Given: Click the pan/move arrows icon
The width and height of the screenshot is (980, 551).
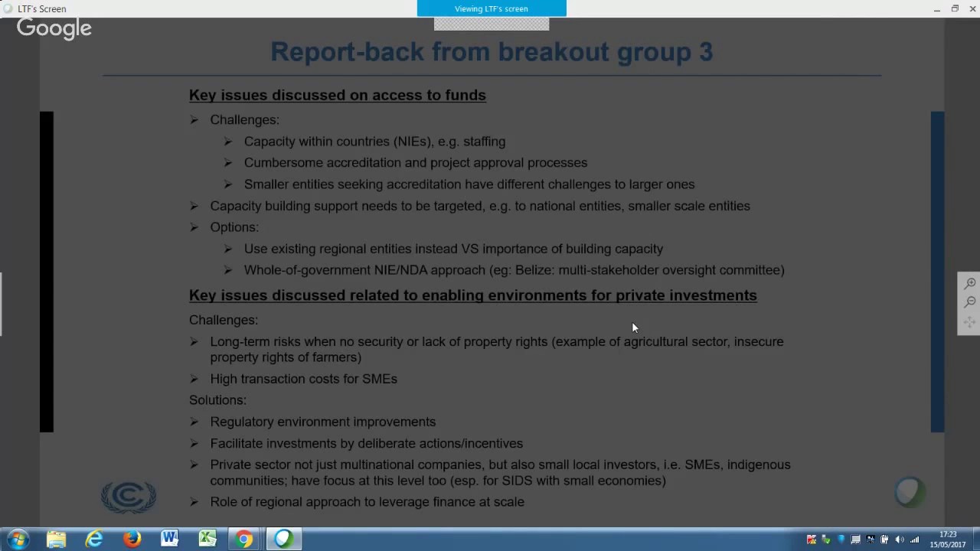Looking at the screenshot, I should pos(969,322).
